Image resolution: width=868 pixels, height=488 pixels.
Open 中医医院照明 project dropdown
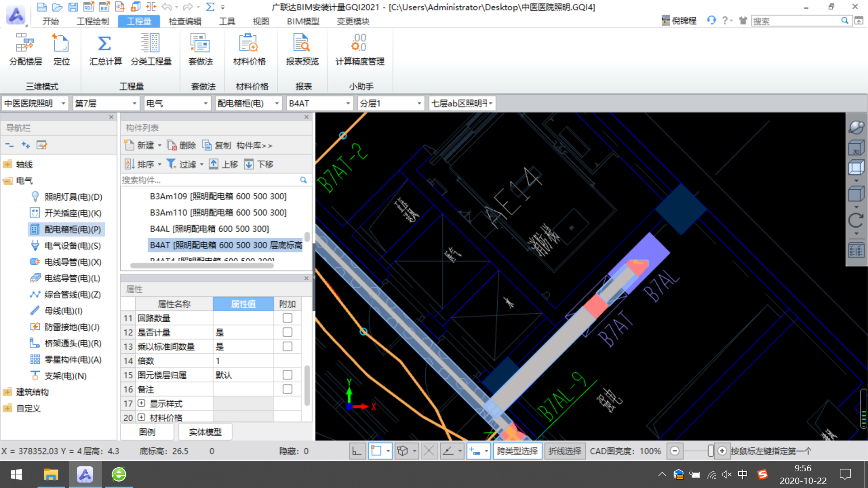pyautogui.click(x=63, y=103)
